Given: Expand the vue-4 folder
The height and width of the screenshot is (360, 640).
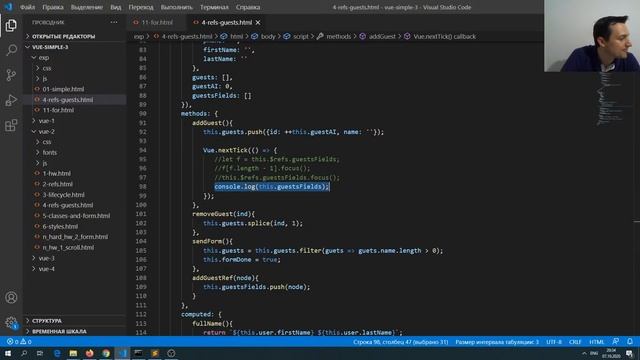Looking at the screenshot, I should click(x=47, y=269).
